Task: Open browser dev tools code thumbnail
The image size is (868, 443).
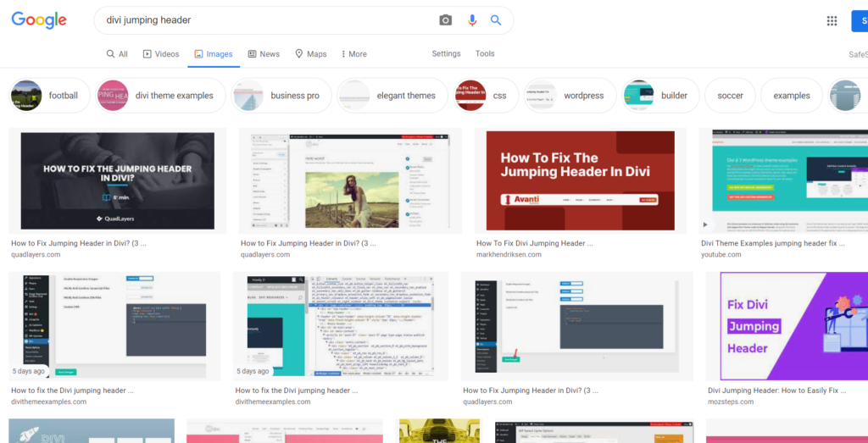Action: pos(341,326)
